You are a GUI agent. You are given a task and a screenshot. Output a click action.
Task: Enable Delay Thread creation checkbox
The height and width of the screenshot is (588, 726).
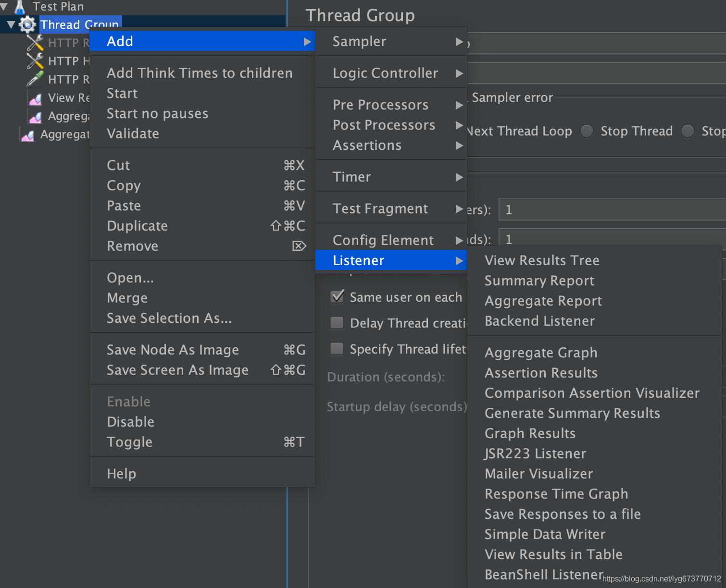[337, 323]
